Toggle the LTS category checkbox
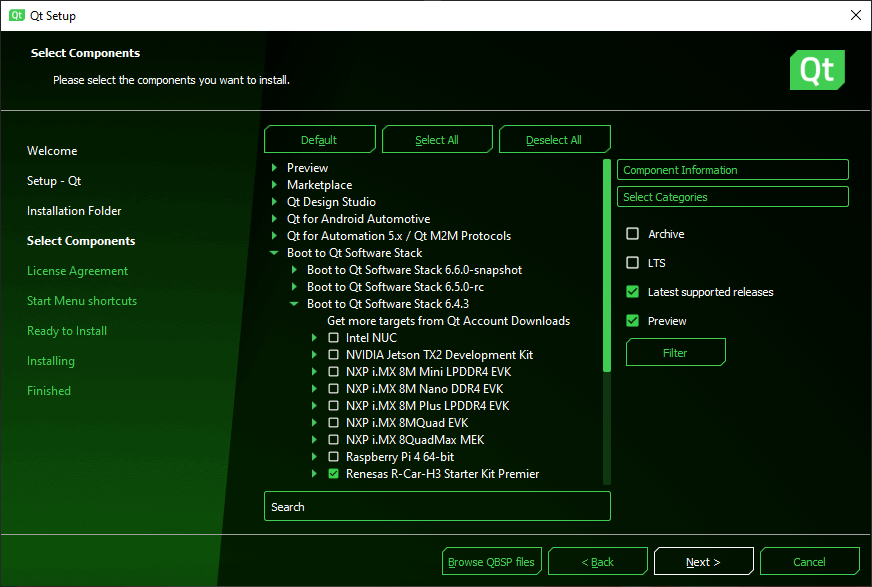The image size is (872, 587). [x=632, y=263]
